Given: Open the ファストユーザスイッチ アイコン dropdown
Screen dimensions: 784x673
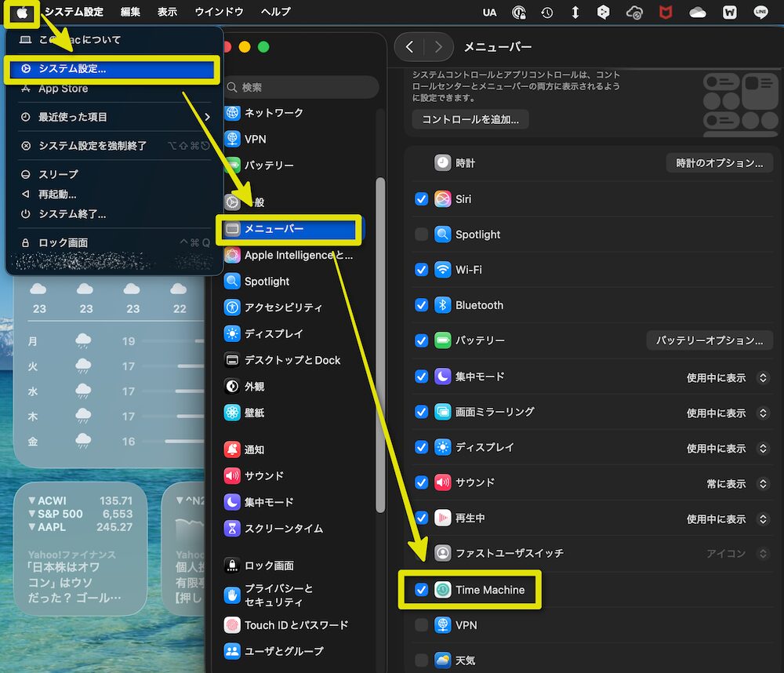Looking at the screenshot, I should click(762, 553).
